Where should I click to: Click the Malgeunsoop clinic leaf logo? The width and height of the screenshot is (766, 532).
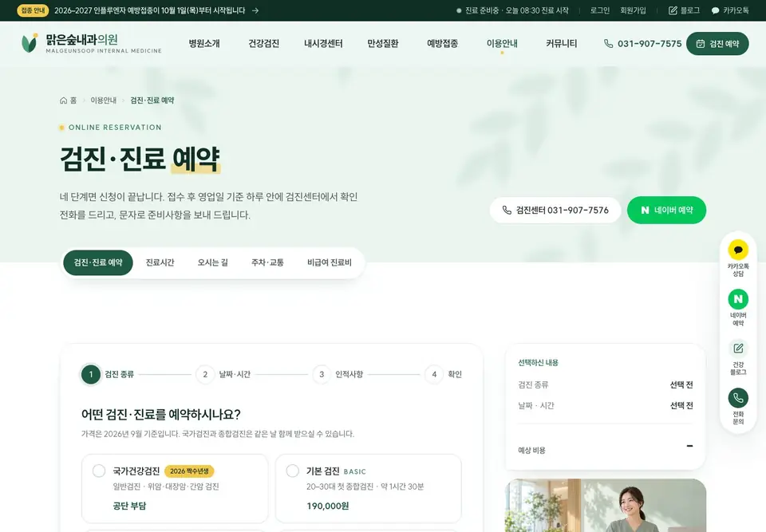30,43
